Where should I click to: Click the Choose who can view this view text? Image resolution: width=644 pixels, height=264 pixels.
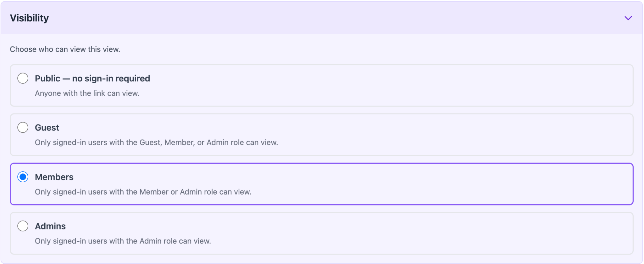(x=65, y=49)
